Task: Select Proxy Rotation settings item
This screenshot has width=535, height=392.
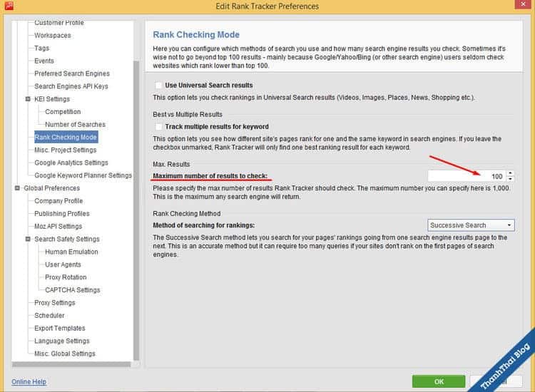Action: (66, 277)
